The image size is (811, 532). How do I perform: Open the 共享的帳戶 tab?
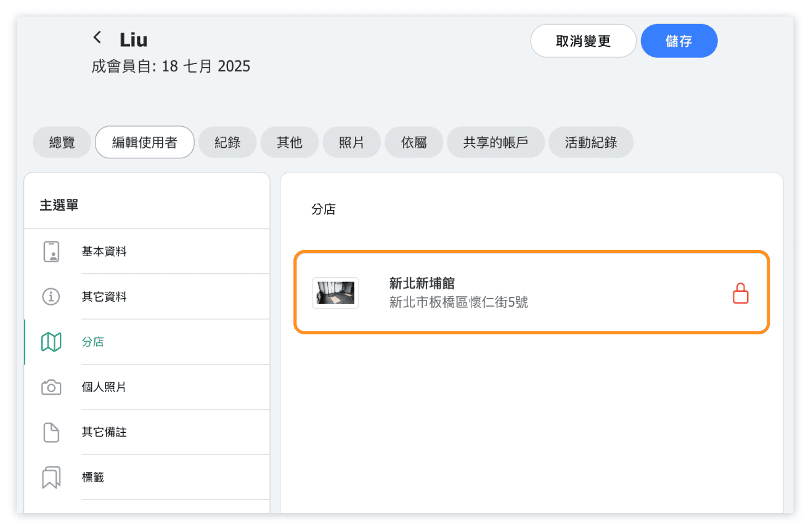click(x=495, y=143)
